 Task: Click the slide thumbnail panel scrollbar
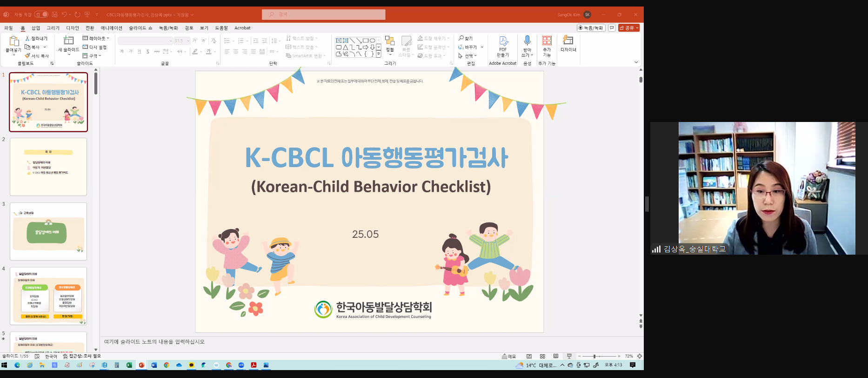tap(96, 83)
